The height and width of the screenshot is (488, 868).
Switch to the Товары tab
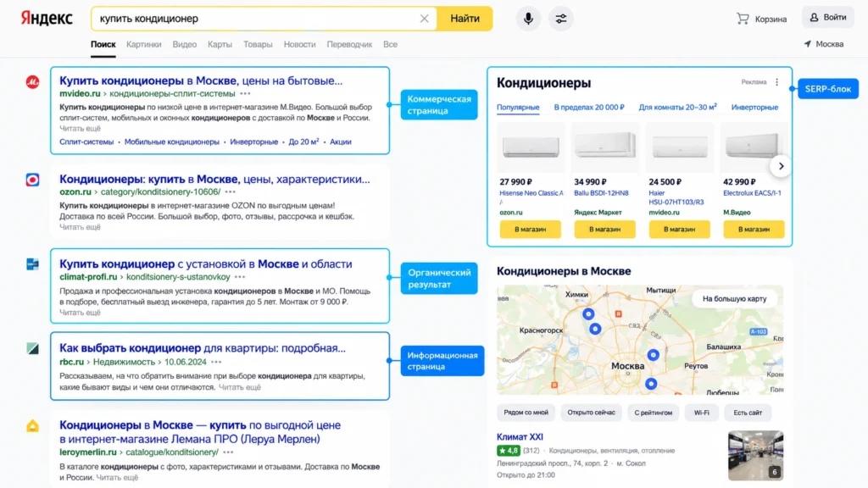[258, 44]
